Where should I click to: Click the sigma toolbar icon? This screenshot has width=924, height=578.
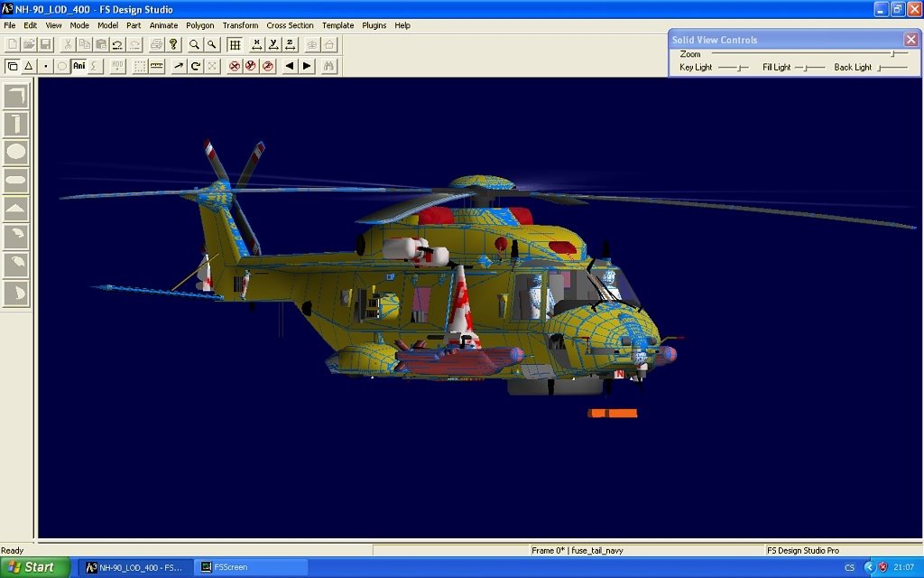pos(96,66)
